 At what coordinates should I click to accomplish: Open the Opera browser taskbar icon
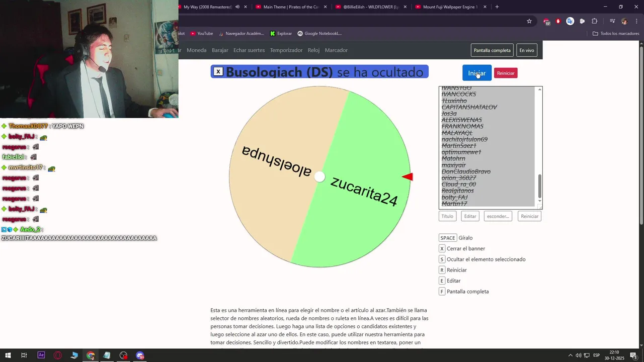coord(58,355)
